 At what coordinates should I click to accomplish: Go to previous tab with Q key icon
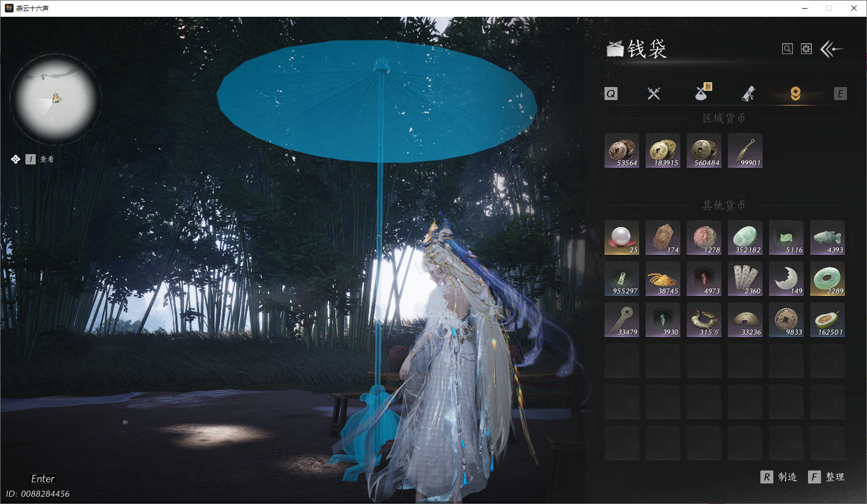pos(611,94)
